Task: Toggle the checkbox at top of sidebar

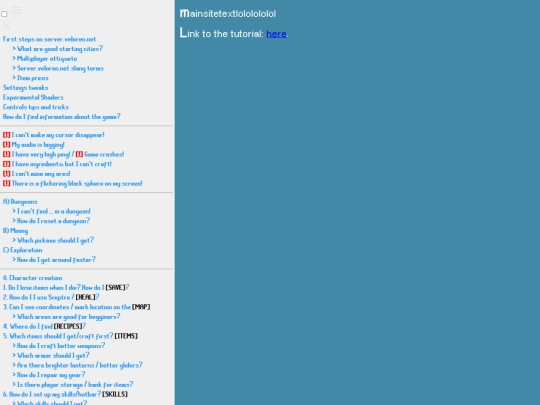Action: point(4,14)
